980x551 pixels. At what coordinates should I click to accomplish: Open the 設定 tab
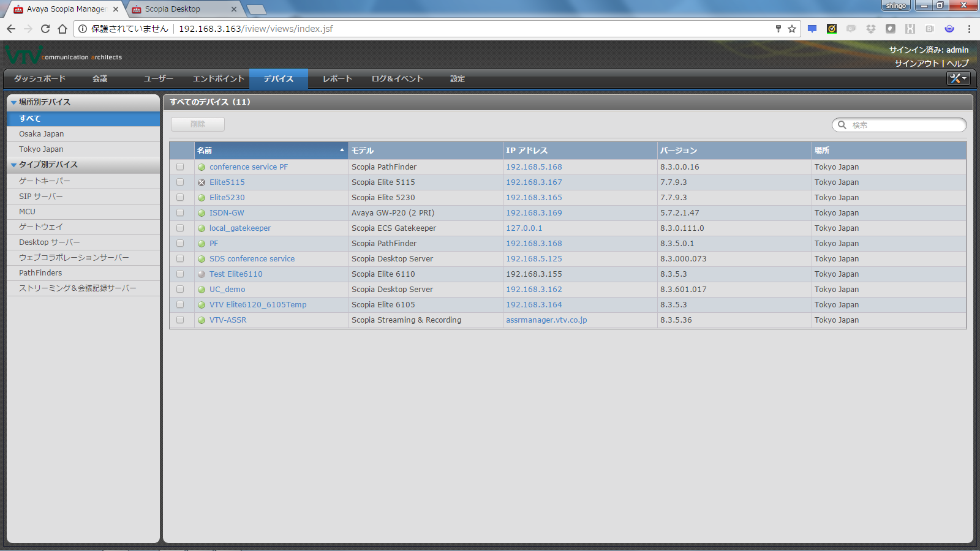458,79
